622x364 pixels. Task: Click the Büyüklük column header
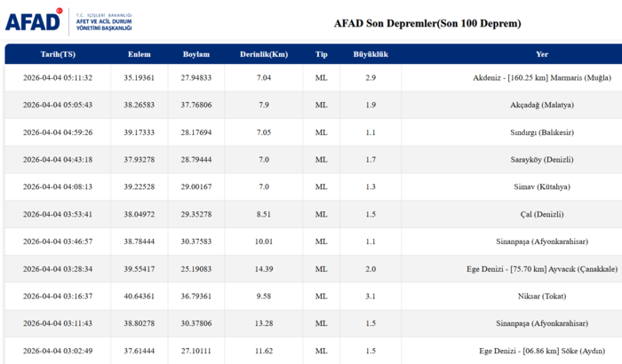pos(371,54)
